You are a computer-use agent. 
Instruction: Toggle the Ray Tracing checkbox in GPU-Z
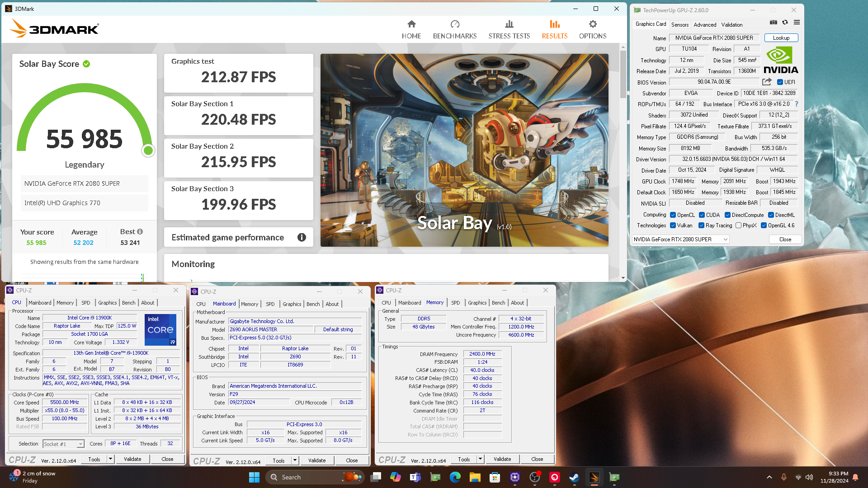[701, 225]
